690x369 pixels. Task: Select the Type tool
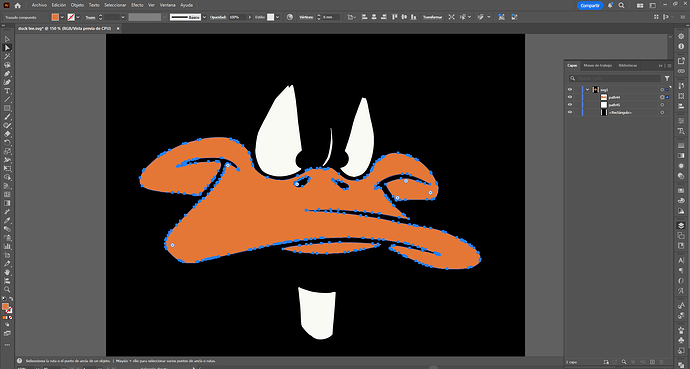click(x=7, y=91)
